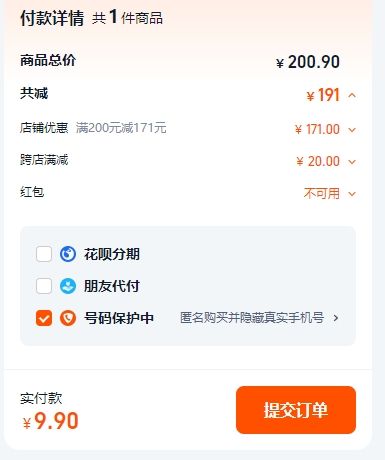Screen dimensions: 385x460
Task: Click the 实付款 ¥9.90 total
Action: point(51,421)
